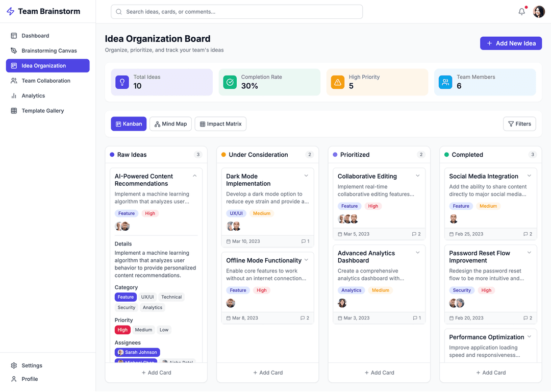This screenshot has height=392, width=551.
Task: Click the Team Brainstorm lightning logo
Action: point(10,12)
